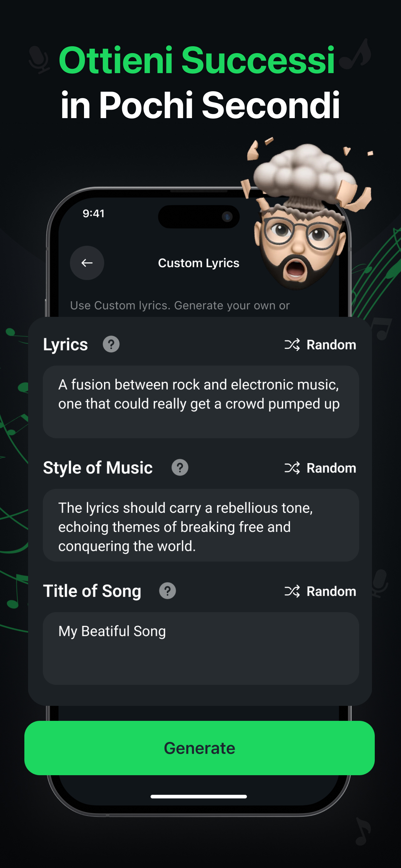Open help icon beside Title of Song
Image resolution: width=401 pixels, height=868 pixels.
[167, 591]
